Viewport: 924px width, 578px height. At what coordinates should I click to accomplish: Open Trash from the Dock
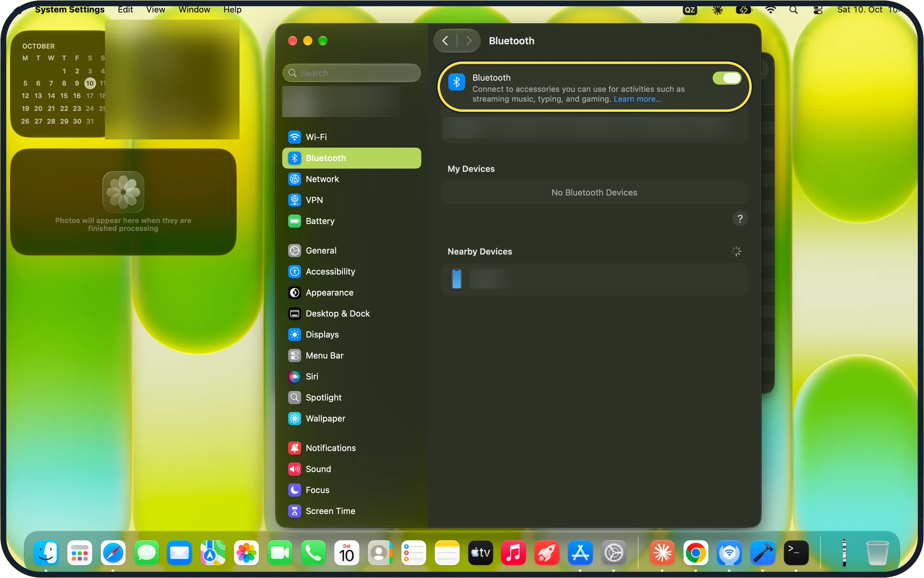click(x=877, y=553)
